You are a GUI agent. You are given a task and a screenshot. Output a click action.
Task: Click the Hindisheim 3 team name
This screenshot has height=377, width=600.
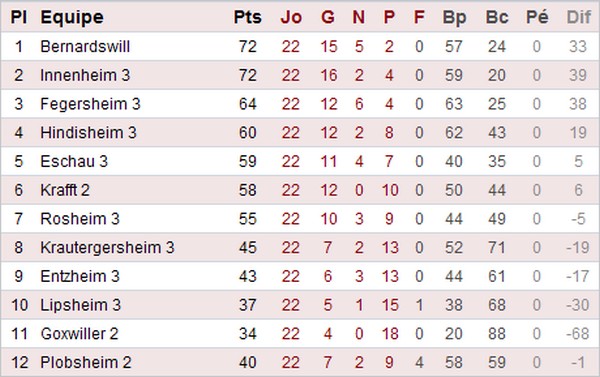(88, 132)
